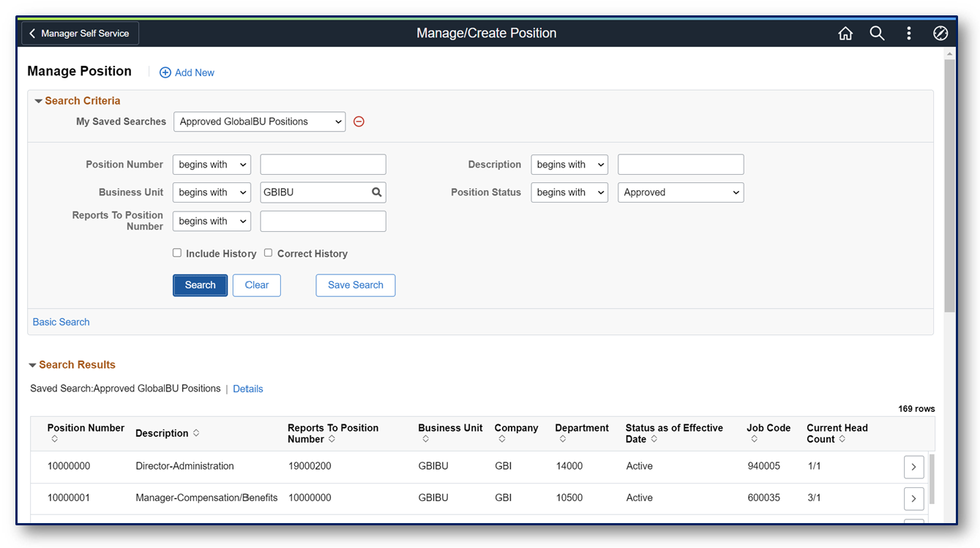Open details chevron for Director-Administration row

point(913,466)
